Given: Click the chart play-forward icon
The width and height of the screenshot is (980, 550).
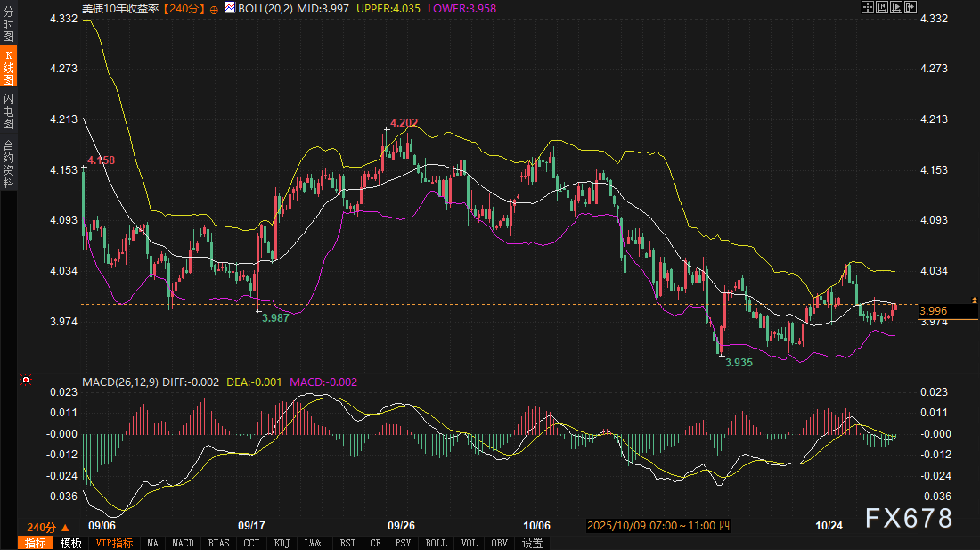Looking at the screenshot, I should tap(896, 7).
